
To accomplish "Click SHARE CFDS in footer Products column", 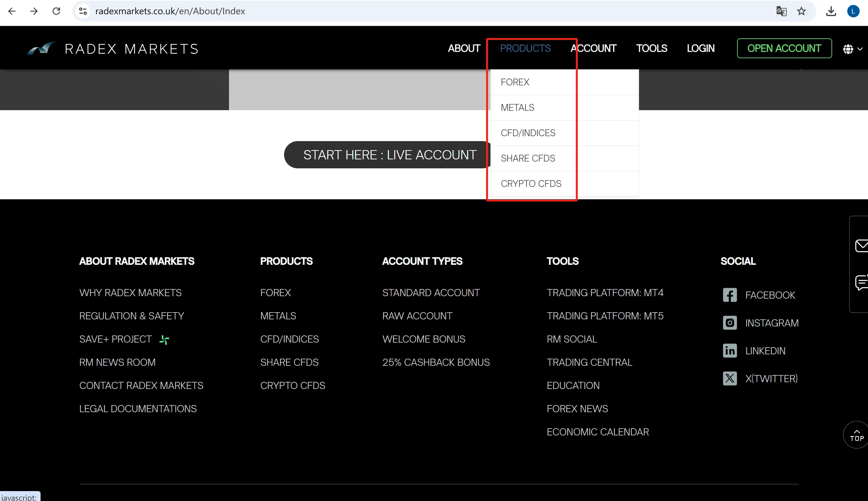I will (289, 362).
